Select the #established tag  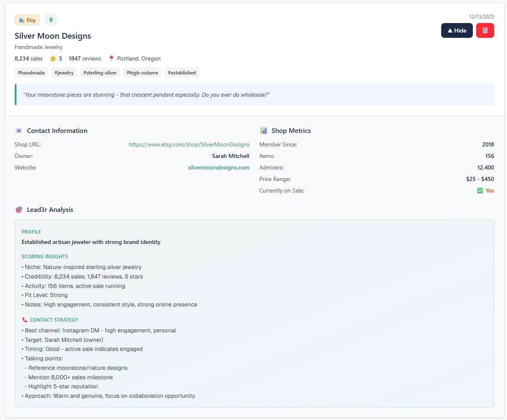point(182,73)
